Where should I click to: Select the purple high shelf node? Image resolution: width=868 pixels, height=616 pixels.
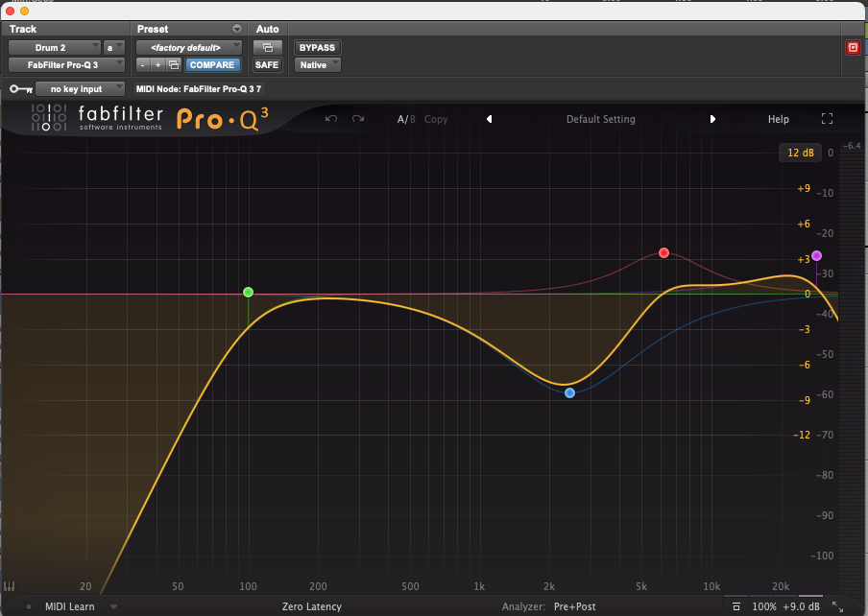click(x=816, y=256)
